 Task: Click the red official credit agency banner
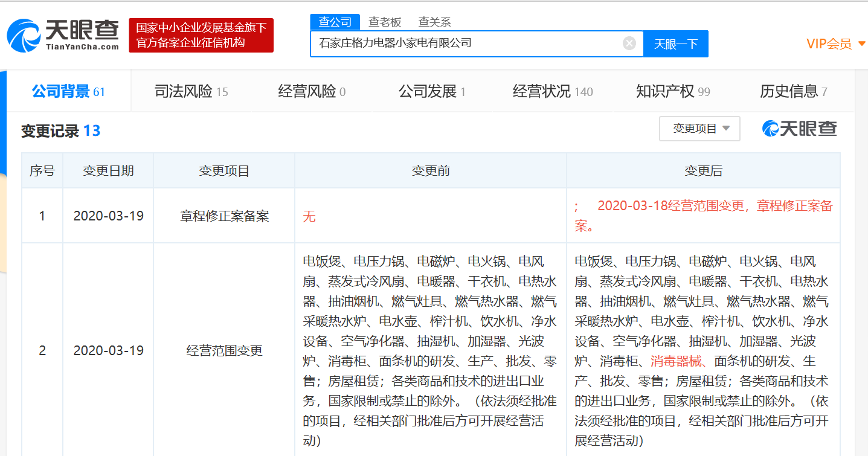tap(201, 35)
